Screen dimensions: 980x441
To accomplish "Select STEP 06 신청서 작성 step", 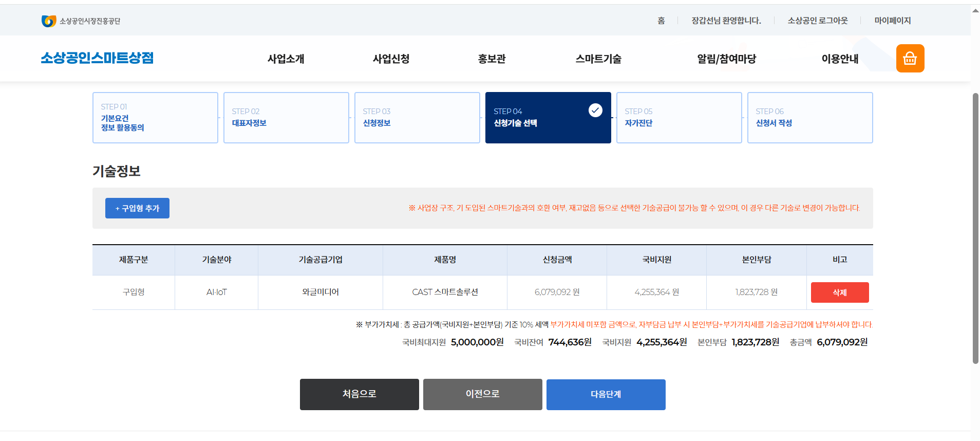I will (x=810, y=118).
